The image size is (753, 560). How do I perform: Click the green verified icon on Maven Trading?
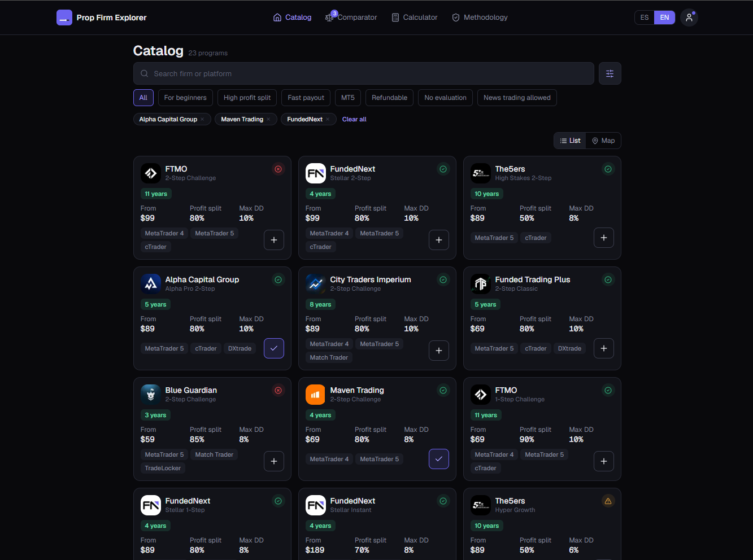443,390
